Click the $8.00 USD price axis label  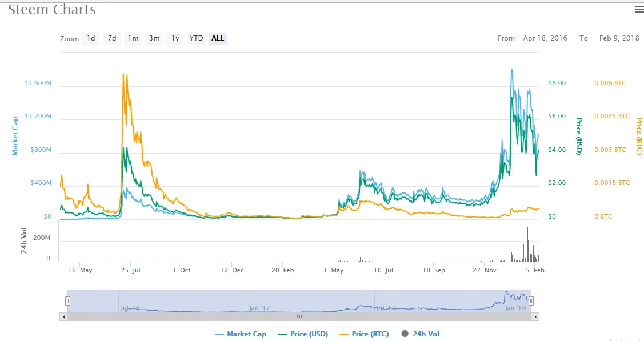tap(557, 83)
